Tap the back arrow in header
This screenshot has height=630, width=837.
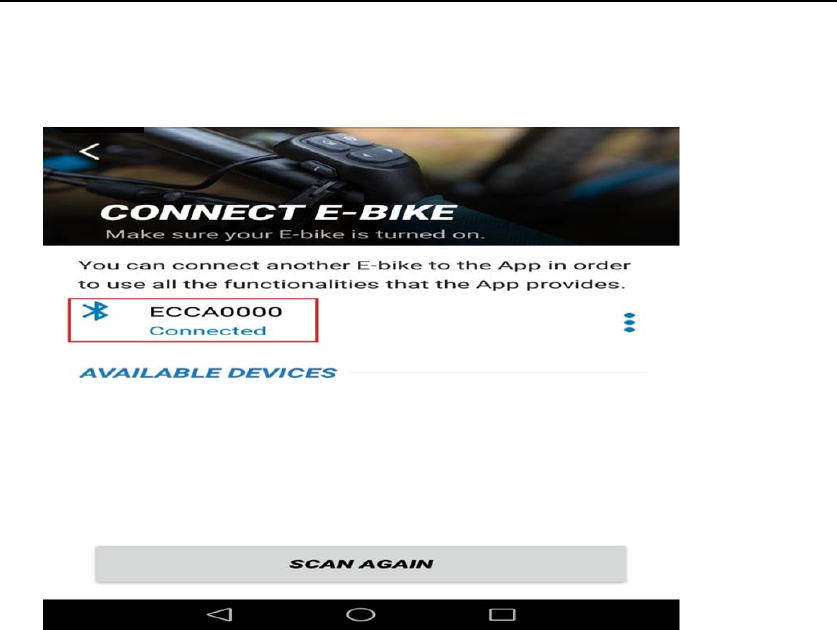pyautogui.click(x=89, y=152)
